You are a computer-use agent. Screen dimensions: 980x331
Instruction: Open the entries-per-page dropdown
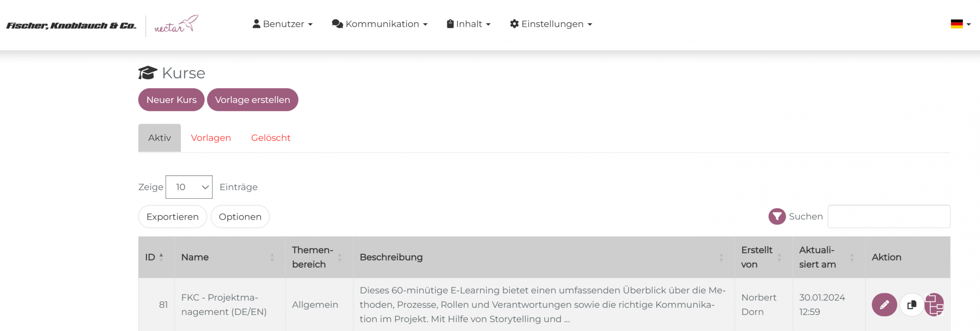point(189,187)
